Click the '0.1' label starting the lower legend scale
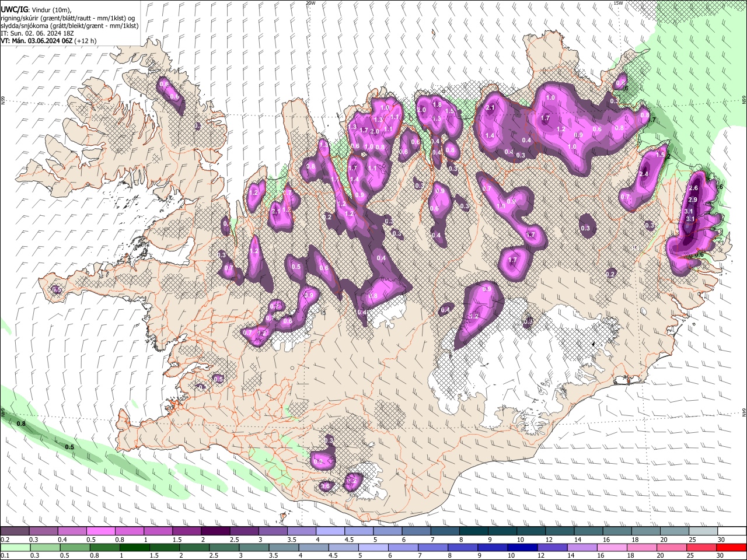The image size is (747, 560). click(5, 555)
